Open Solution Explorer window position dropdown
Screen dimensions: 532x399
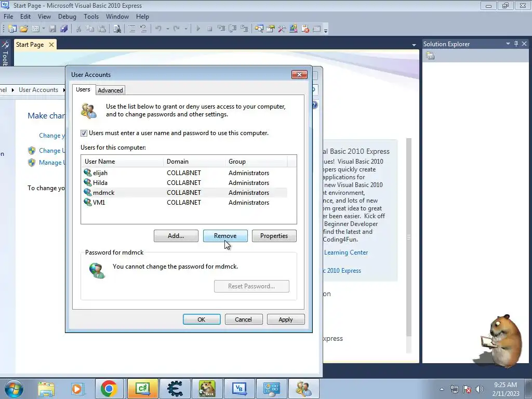tap(508, 44)
